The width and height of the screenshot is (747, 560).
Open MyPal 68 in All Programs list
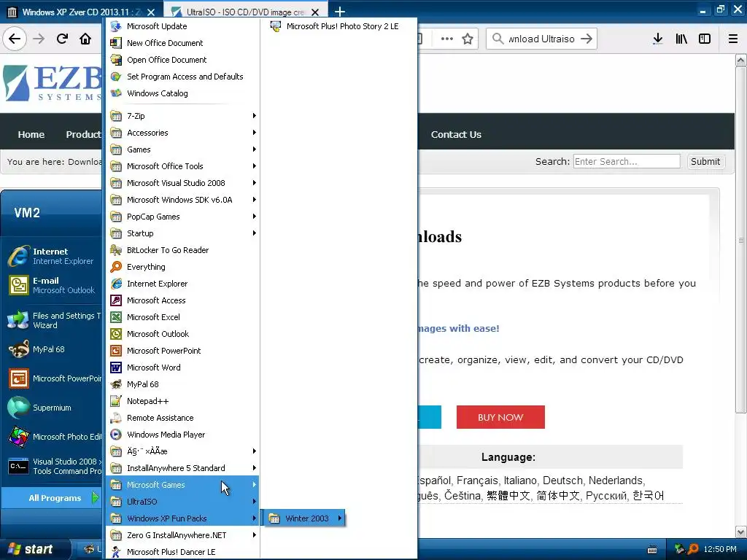[x=182, y=384]
